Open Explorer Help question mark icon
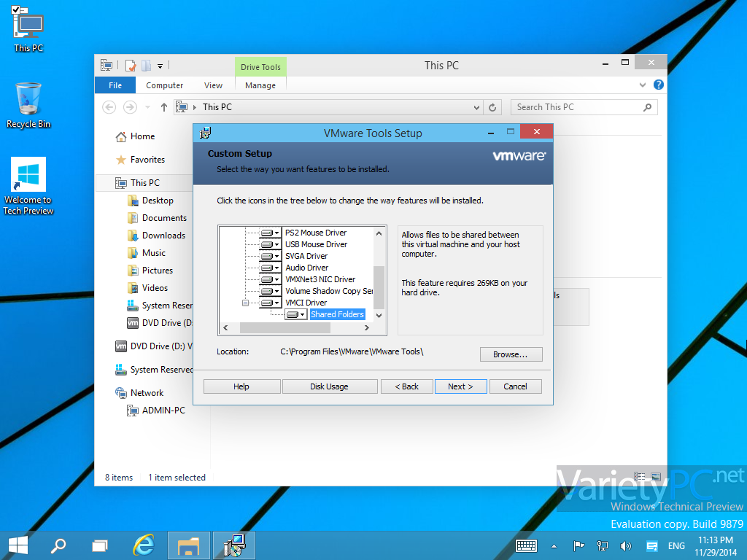 click(x=659, y=85)
